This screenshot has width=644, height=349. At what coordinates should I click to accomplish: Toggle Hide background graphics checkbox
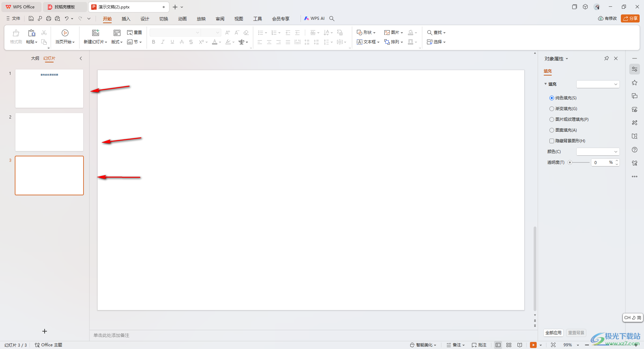[552, 141]
